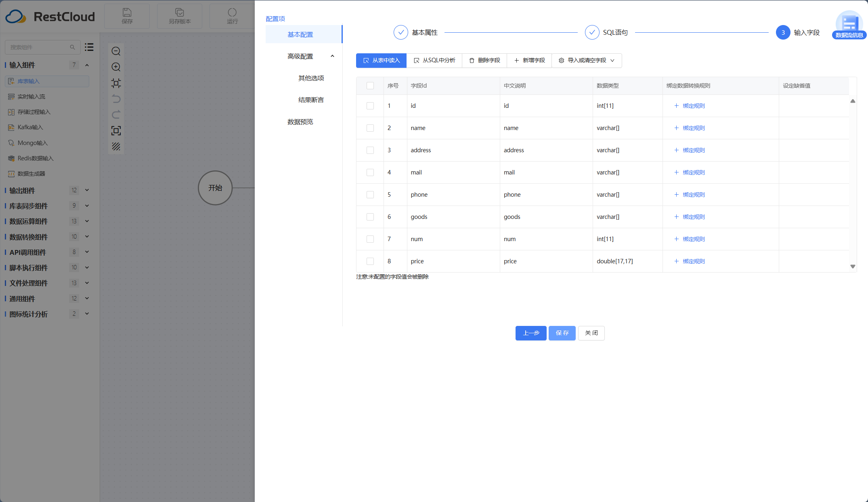This screenshot has width=868, height=502.
Task: Expand the 库表同步组件 category
Action: coord(87,206)
